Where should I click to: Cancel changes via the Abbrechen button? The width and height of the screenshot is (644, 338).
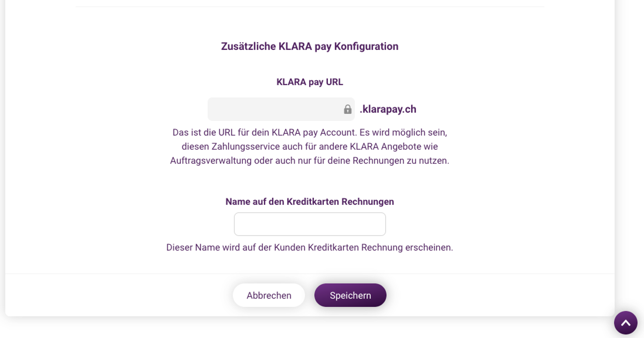click(x=269, y=295)
